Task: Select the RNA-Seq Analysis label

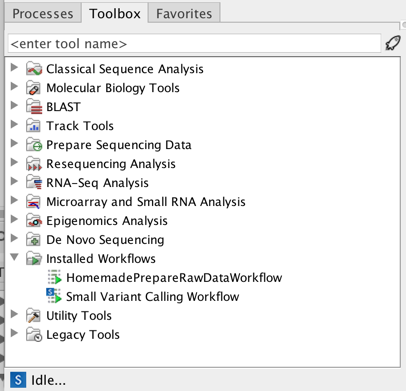Action: 97,183
